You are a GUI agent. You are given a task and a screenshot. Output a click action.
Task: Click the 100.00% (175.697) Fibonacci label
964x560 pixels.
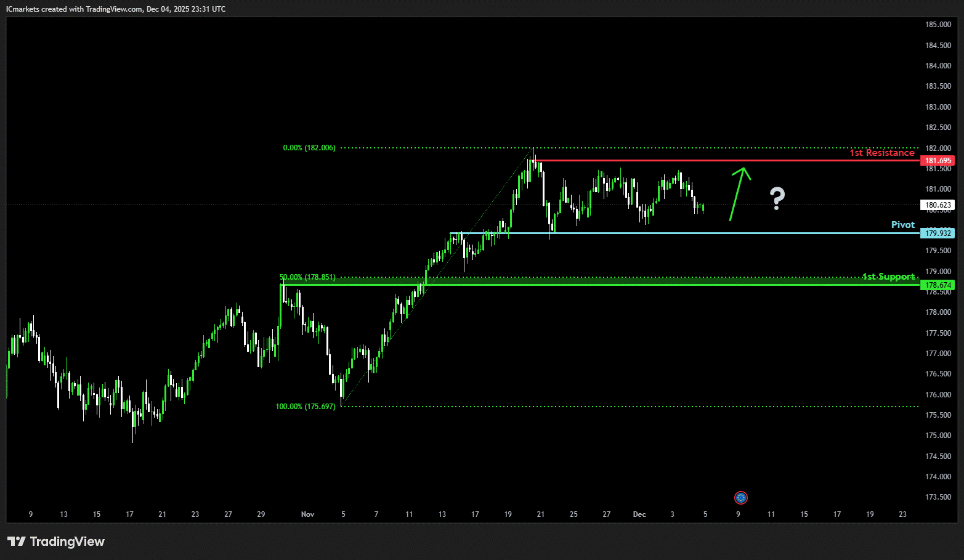click(306, 407)
